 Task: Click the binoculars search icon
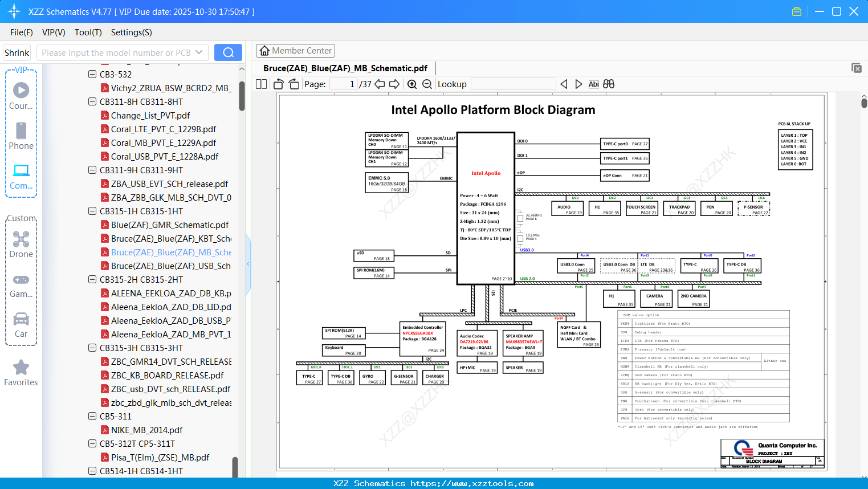[x=609, y=84]
